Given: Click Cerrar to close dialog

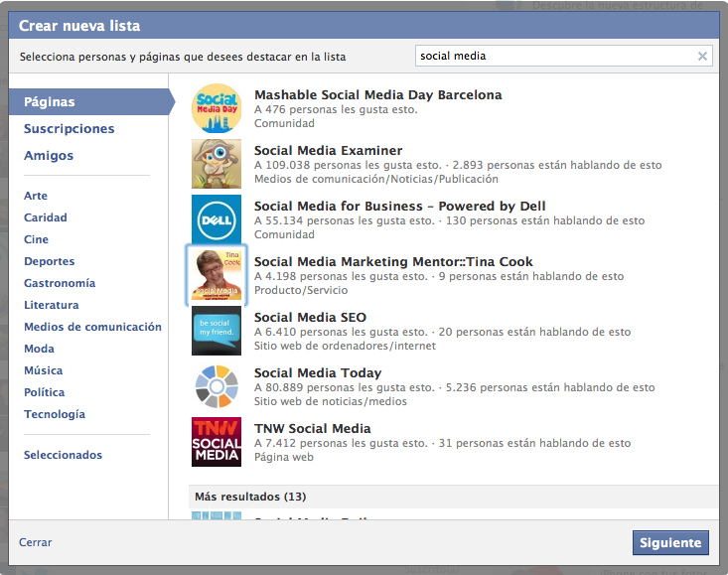Looking at the screenshot, I should click(x=36, y=542).
